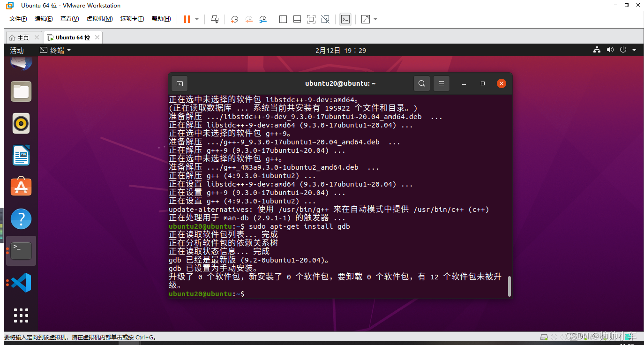The image size is (644, 345).
Task: Show applications grid in dock
Action: click(x=21, y=315)
